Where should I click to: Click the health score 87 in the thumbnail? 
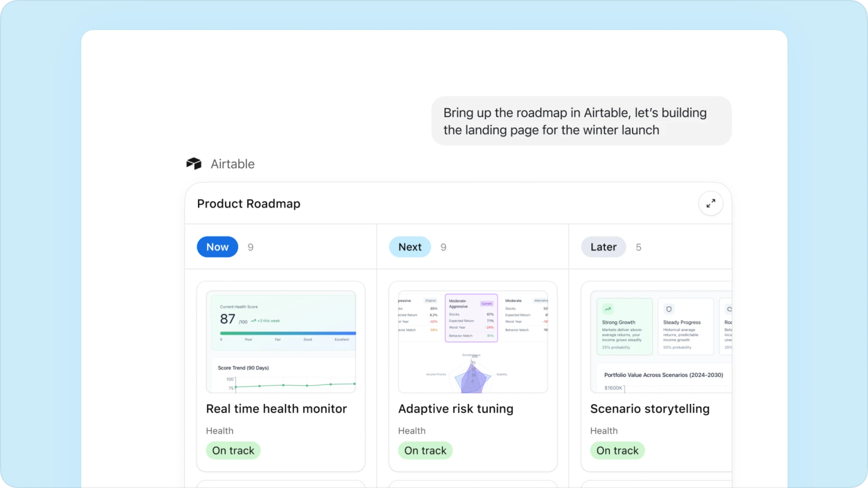[x=228, y=319]
